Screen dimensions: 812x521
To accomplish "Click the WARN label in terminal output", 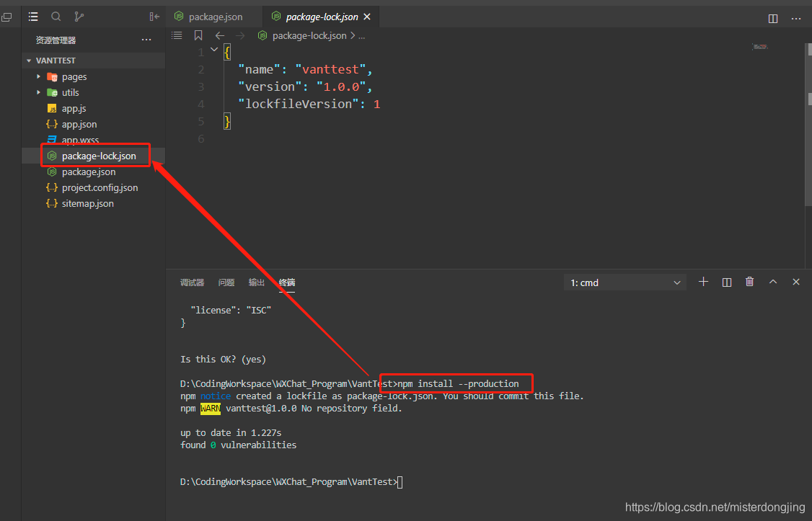I will coord(211,408).
